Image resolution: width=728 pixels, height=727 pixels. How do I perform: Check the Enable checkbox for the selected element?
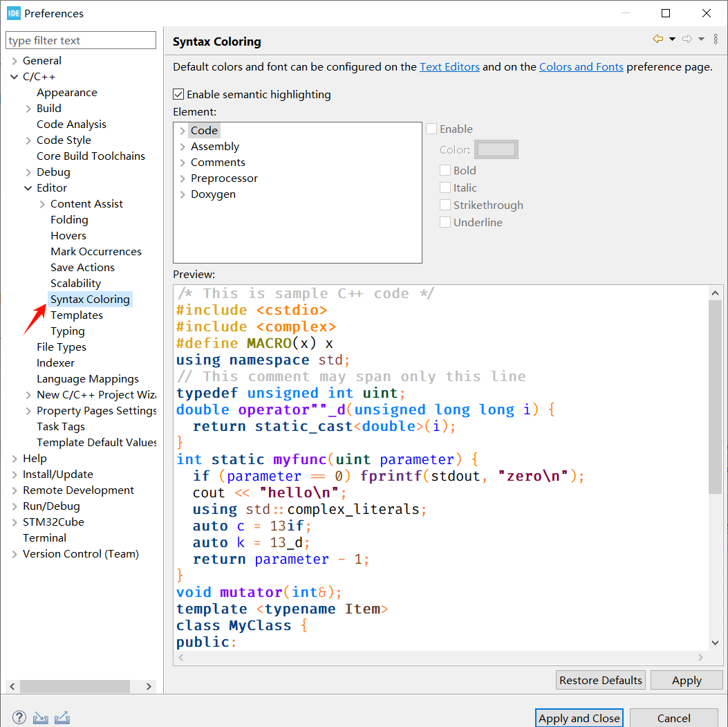tap(432, 129)
